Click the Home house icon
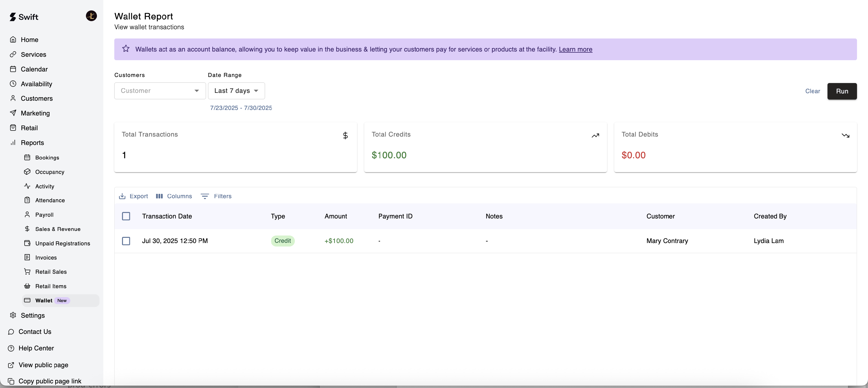868x388 pixels. point(13,39)
